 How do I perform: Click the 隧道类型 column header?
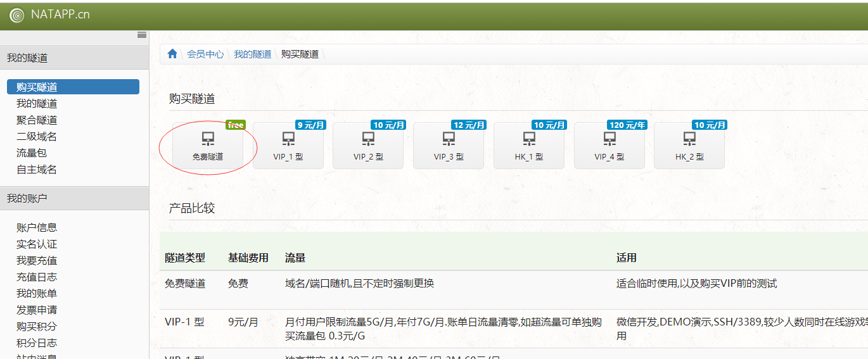tap(185, 258)
